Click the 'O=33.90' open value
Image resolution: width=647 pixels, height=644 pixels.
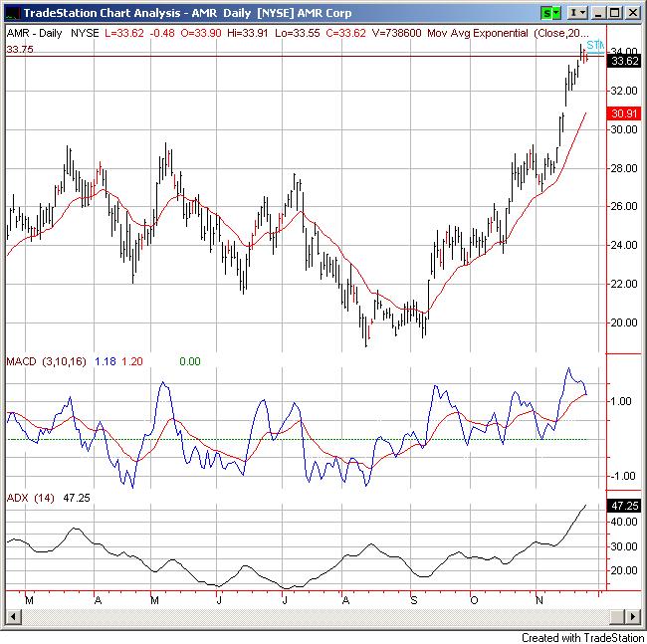(201, 34)
